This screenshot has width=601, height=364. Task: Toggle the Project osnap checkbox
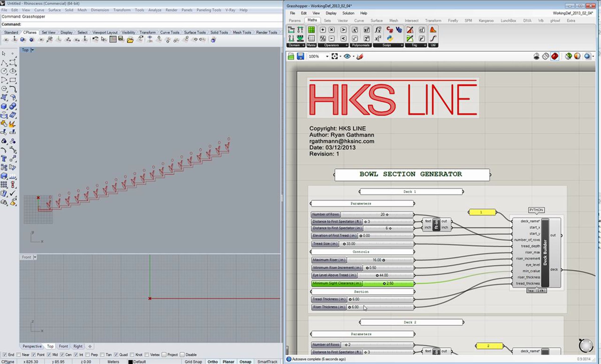click(164, 354)
